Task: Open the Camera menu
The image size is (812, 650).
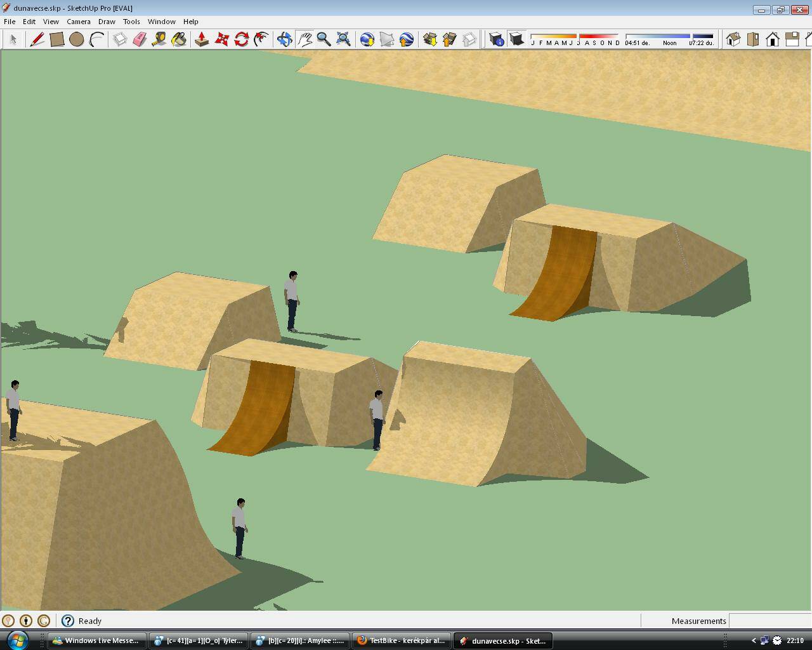Action: point(79,22)
